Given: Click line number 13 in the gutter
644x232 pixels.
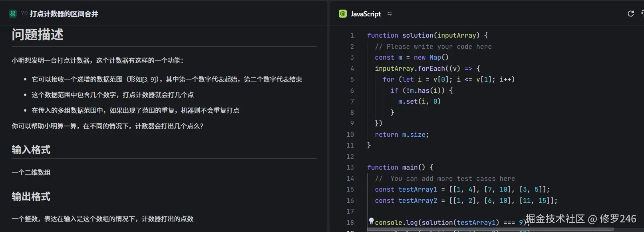Looking at the screenshot, I should tap(350, 167).
